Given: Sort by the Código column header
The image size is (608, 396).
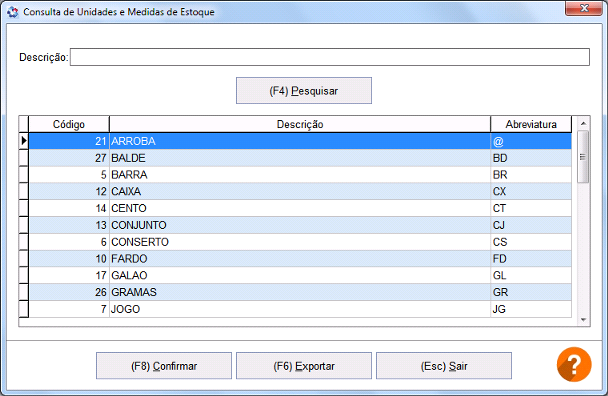Looking at the screenshot, I should (69, 124).
